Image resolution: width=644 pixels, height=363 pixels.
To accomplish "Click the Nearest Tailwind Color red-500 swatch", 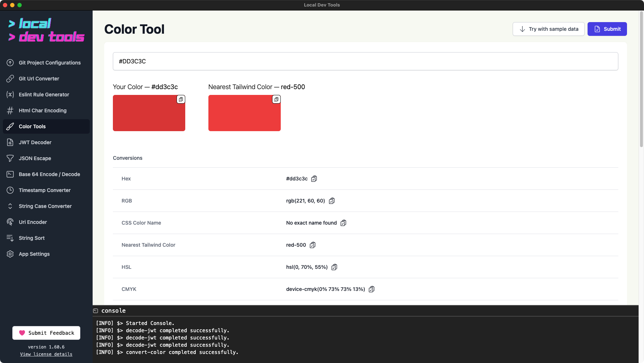I will point(244,113).
